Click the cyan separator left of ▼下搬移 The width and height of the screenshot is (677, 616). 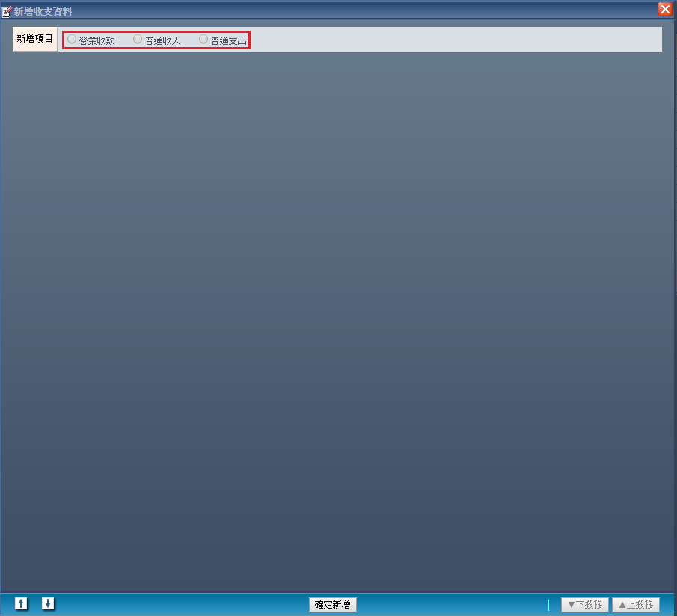pos(548,605)
